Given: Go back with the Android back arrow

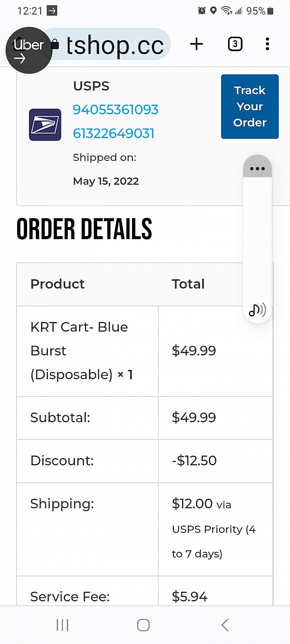Looking at the screenshot, I should tap(225, 625).
